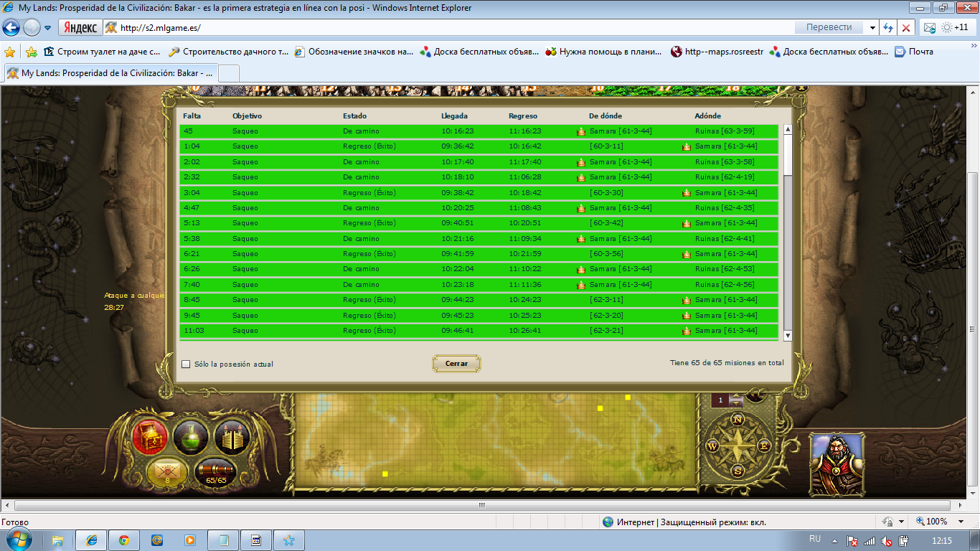Sort by the Llegada column header

point(454,116)
